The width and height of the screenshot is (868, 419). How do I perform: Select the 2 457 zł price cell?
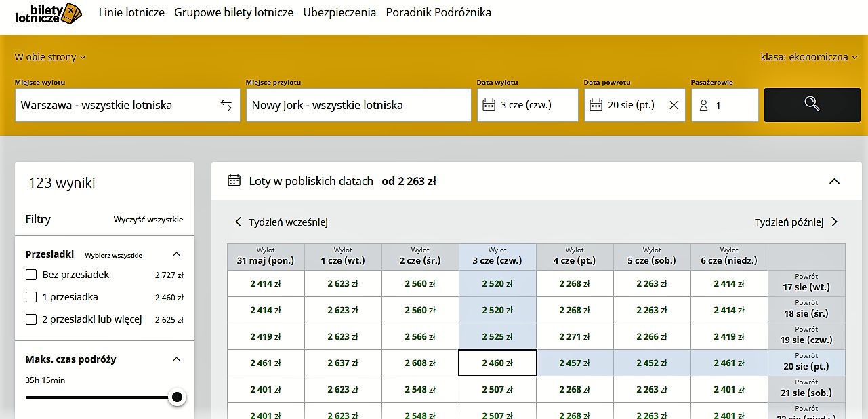click(575, 363)
